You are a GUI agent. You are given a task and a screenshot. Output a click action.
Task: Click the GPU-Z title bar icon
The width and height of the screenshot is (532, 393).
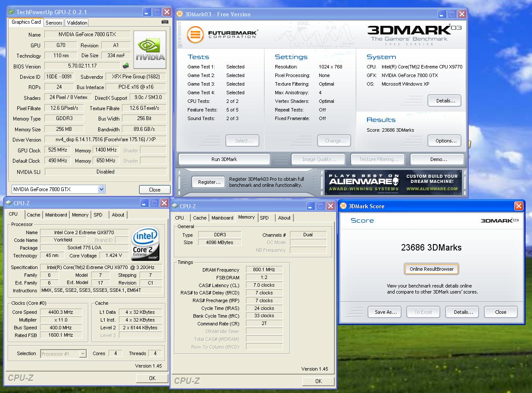(x=12, y=12)
